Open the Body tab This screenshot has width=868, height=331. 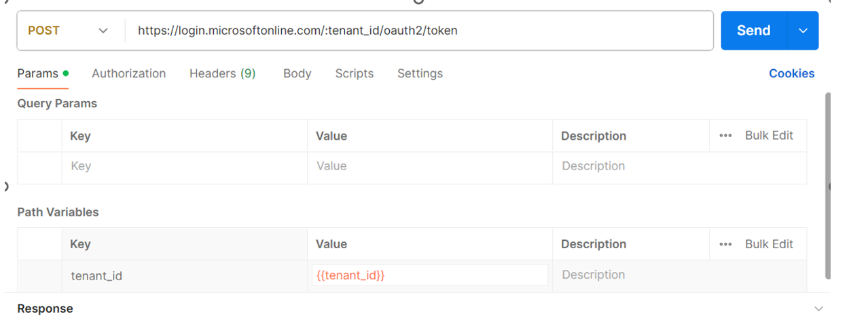(x=297, y=73)
